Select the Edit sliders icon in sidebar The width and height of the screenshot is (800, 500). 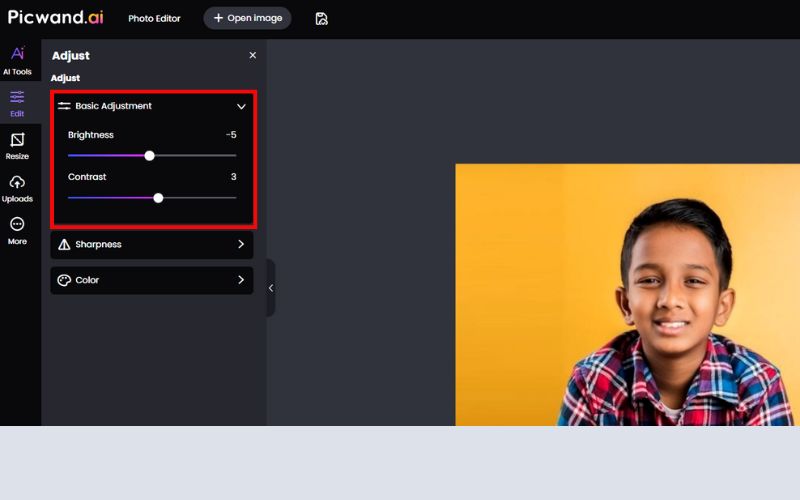(x=17, y=97)
